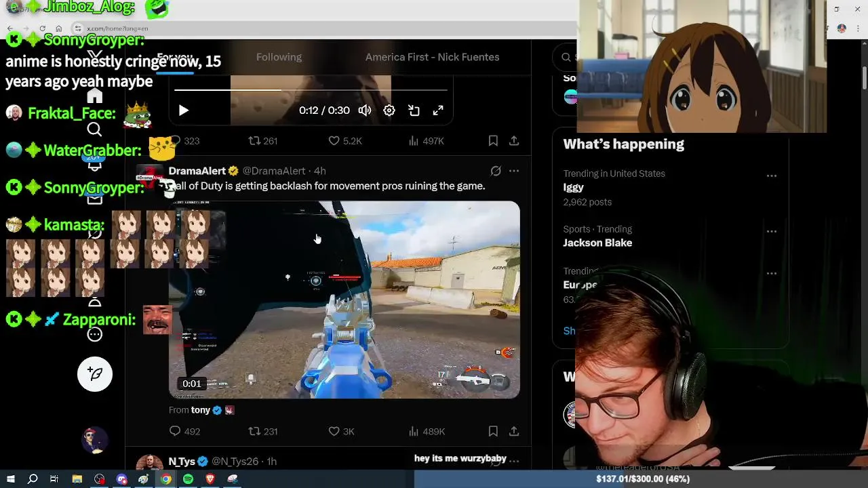Open the 'From tony' source link
Viewport: 868px width, 488px height.
click(x=201, y=410)
